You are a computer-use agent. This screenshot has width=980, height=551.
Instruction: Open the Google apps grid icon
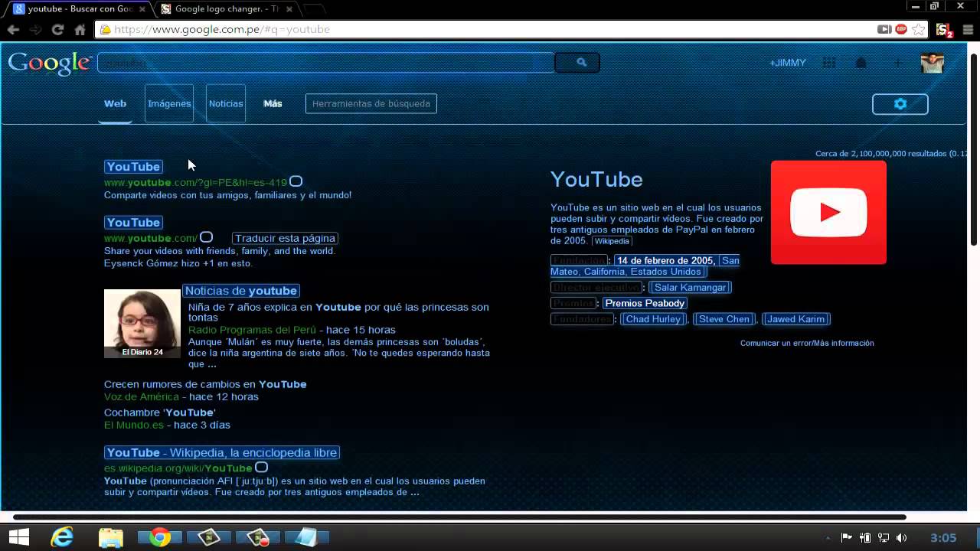828,63
